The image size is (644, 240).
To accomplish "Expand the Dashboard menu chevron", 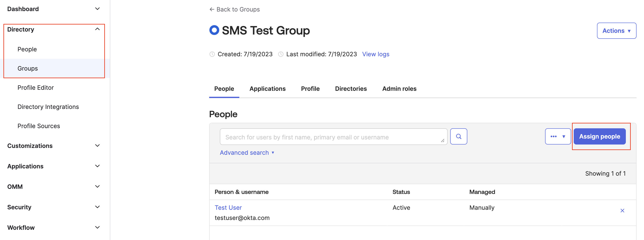I will click(x=97, y=9).
